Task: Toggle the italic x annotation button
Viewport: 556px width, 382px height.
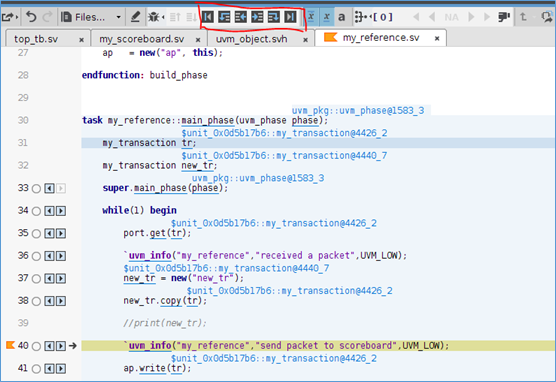Action: click(x=327, y=17)
